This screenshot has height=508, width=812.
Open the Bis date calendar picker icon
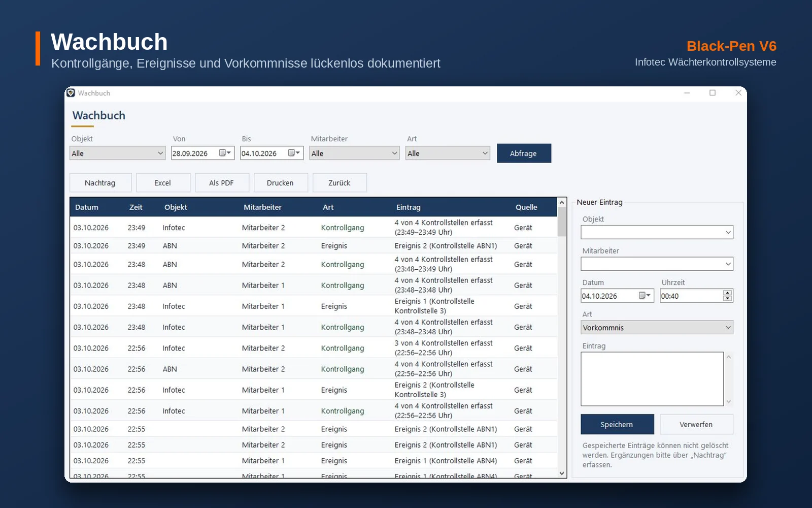tap(294, 153)
